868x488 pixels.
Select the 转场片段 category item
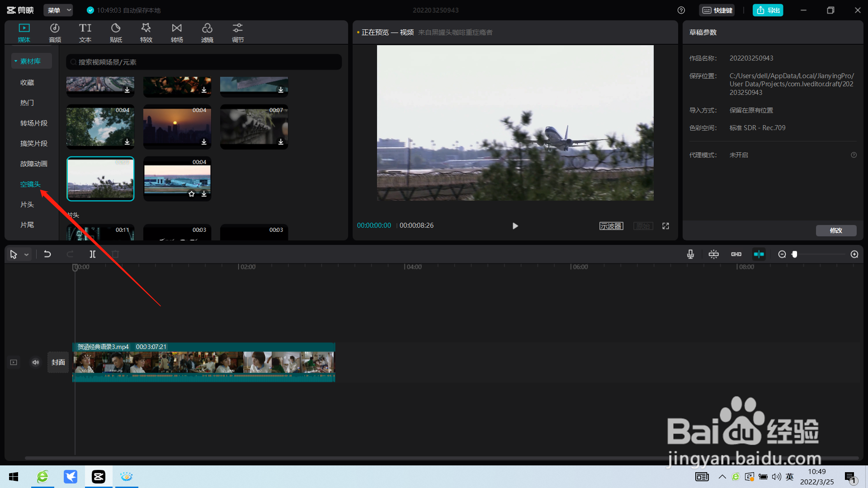tap(33, 123)
